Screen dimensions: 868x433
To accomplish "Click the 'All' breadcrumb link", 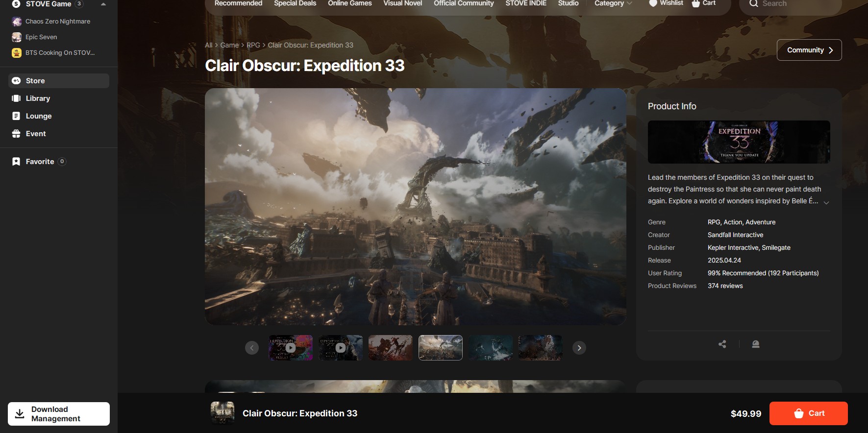I will tap(209, 45).
